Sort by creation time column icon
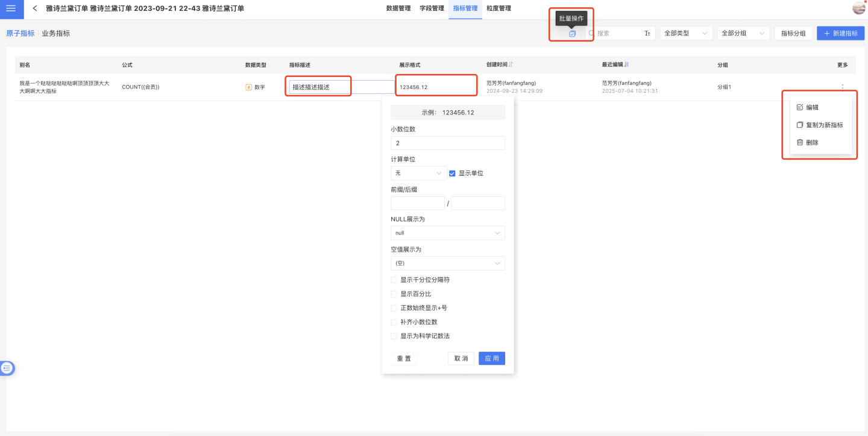 click(x=511, y=65)
